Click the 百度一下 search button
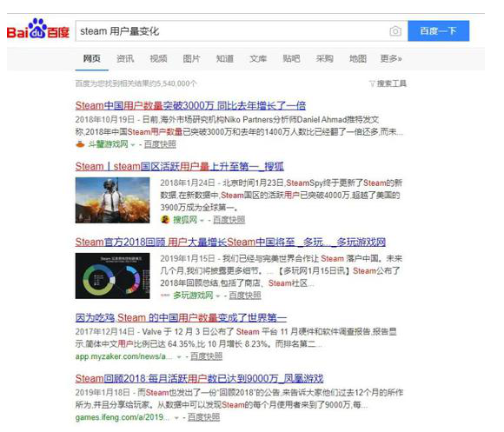504x432 pixels. point(439,31)
